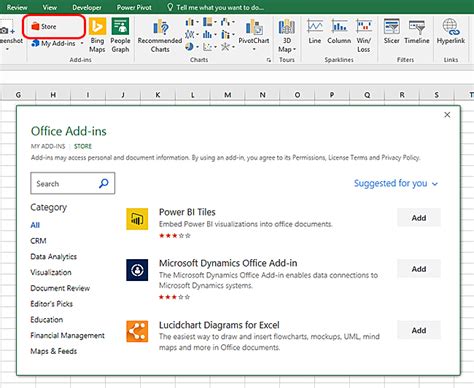Click the Microsoft Dynamics add-in icon
The image size is (474, 388).
(x=137, y=270)
